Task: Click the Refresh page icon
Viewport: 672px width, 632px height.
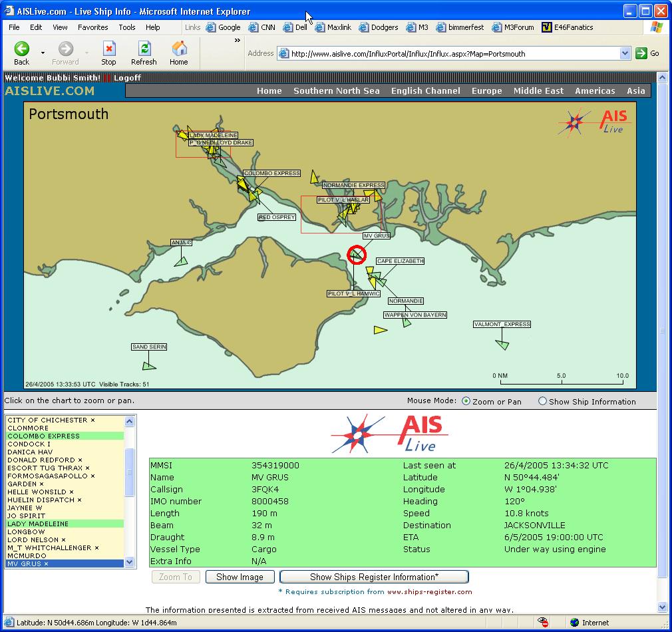Action: [144, 49]
